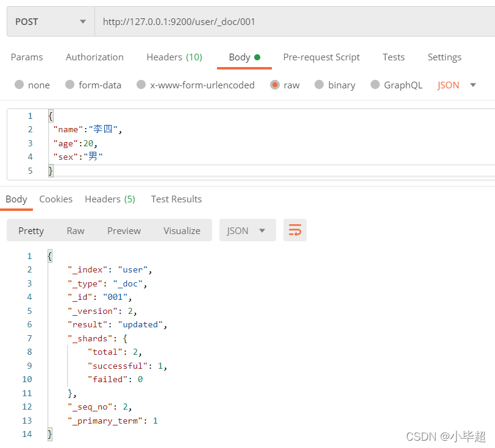Open response Headers (5) tab

pos(110,199)
